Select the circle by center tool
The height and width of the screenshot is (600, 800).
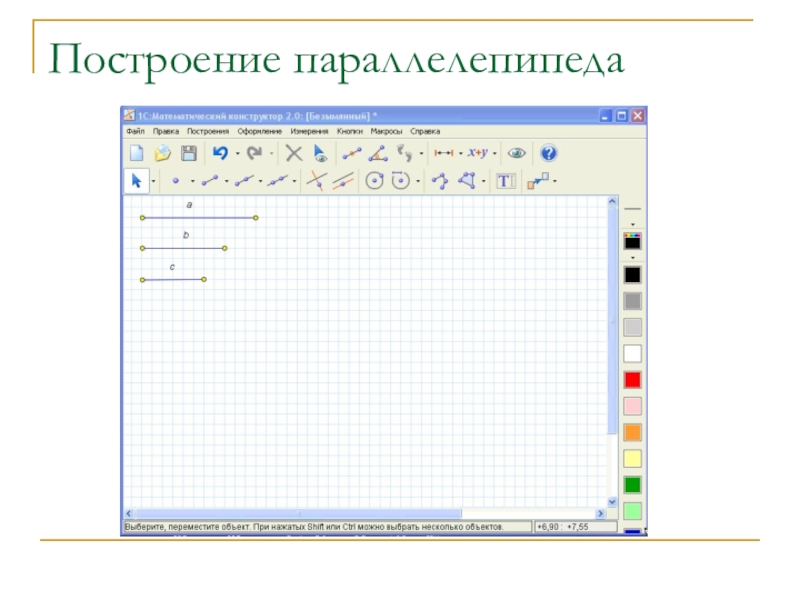[374, 181]
